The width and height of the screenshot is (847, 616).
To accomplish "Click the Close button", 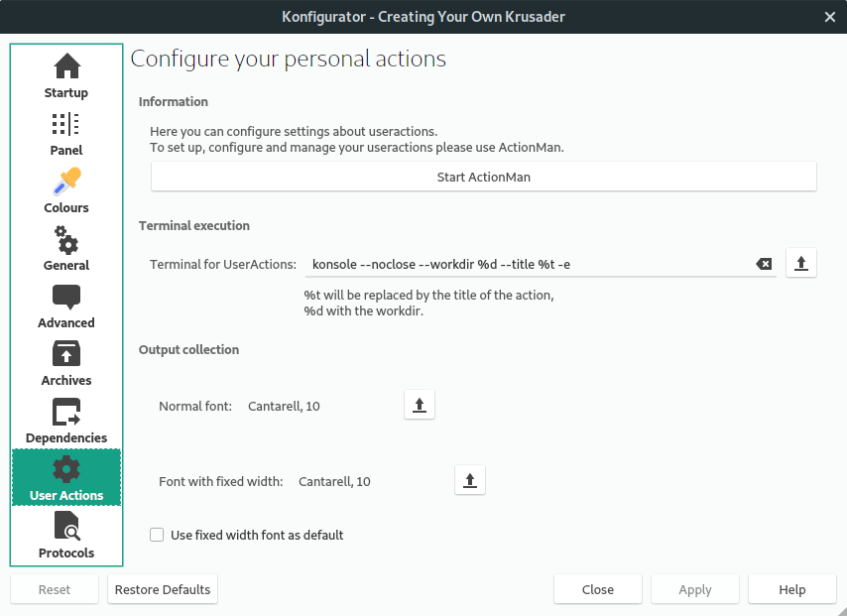I will [598, 589].
